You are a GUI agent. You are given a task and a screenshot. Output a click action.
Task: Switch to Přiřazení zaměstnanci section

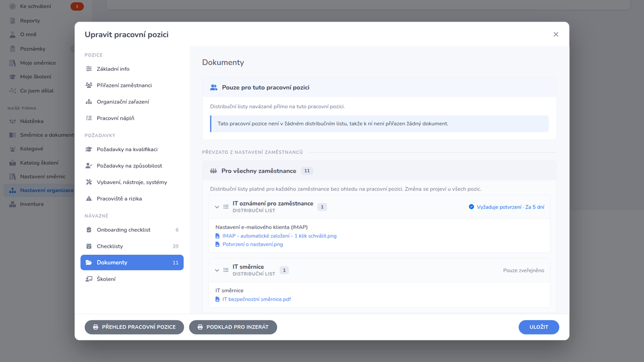pos(132,85)
